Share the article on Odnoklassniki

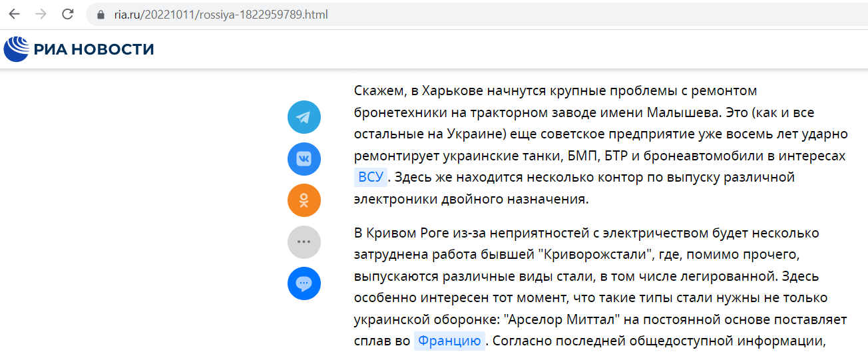pos(304,200)
